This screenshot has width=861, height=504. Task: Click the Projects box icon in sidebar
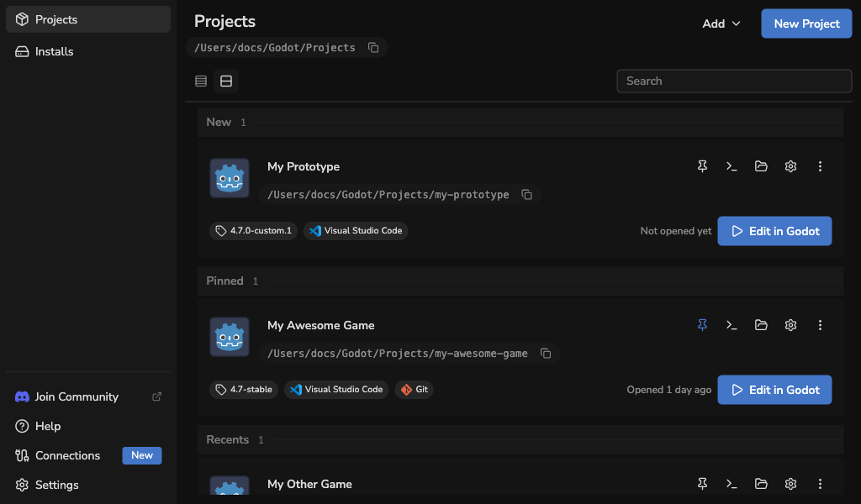point(22,19)
